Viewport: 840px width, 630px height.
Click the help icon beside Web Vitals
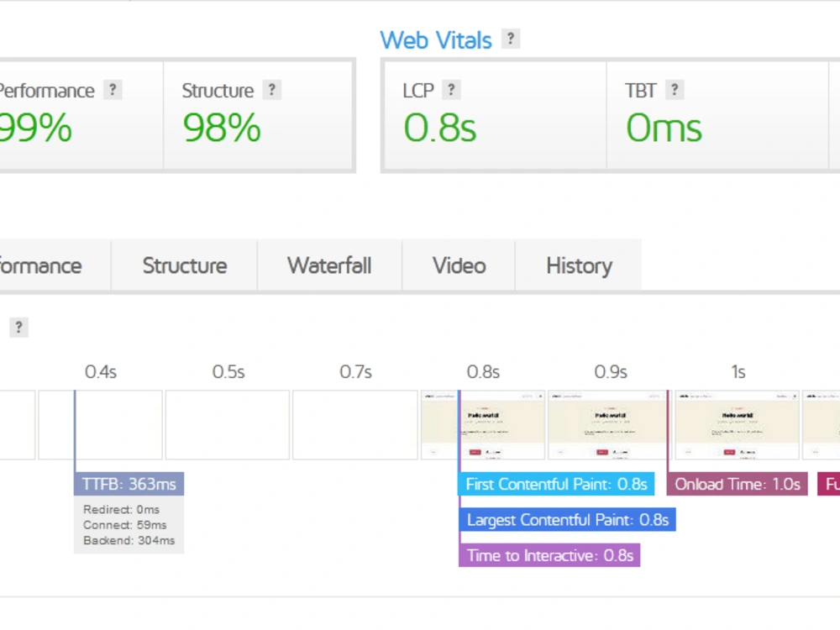tap(511, 39)
